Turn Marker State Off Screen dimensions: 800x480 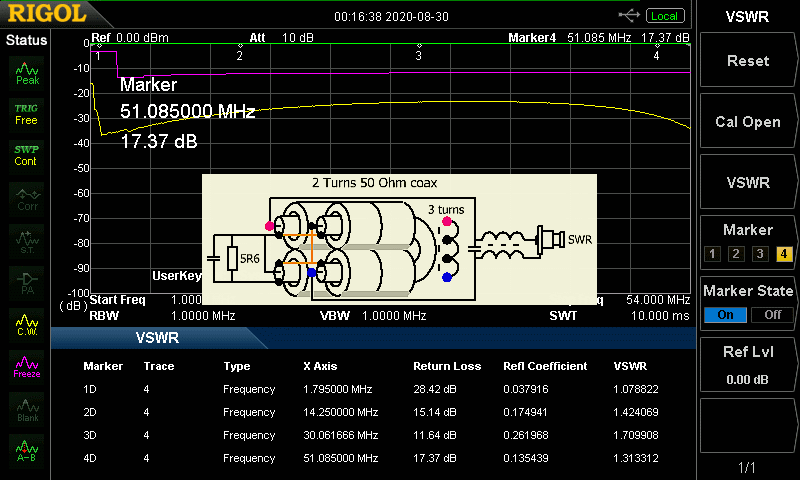pyautogui.click(x=771, y=314)
